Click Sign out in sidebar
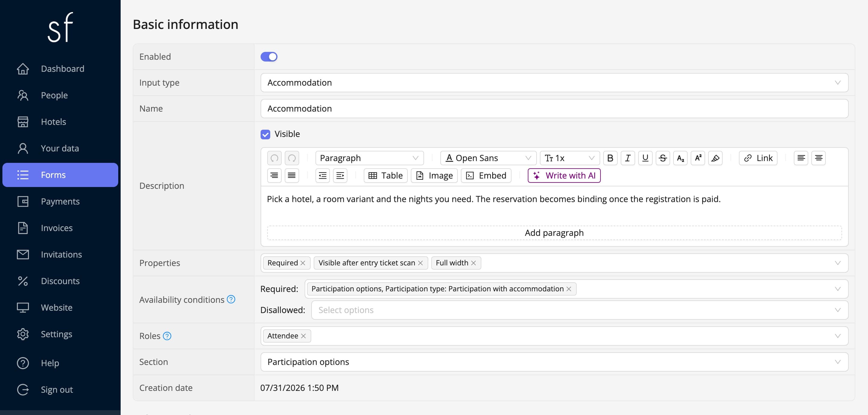The height and width of the screenshot is (415, 868). (60, 390)
